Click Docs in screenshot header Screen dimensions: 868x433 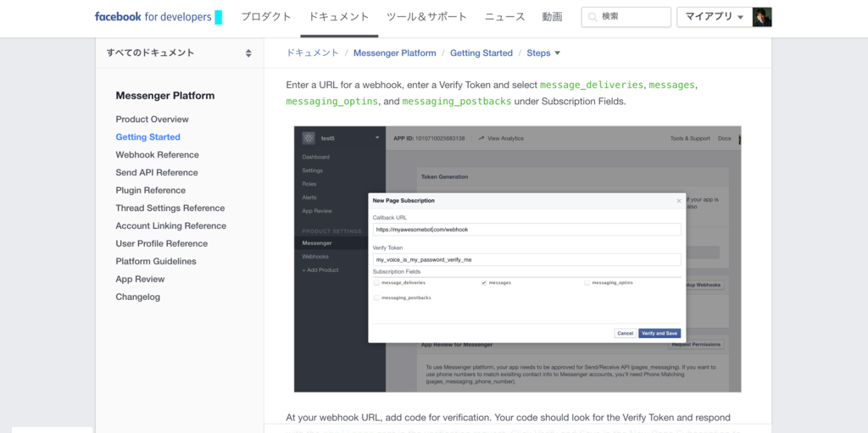click(724, 138)
